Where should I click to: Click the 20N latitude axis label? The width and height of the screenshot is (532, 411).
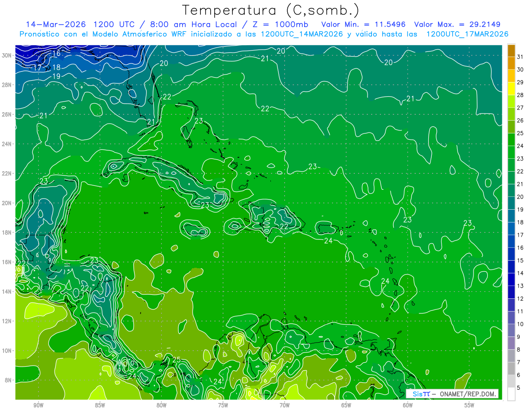[x=7, y=203]
